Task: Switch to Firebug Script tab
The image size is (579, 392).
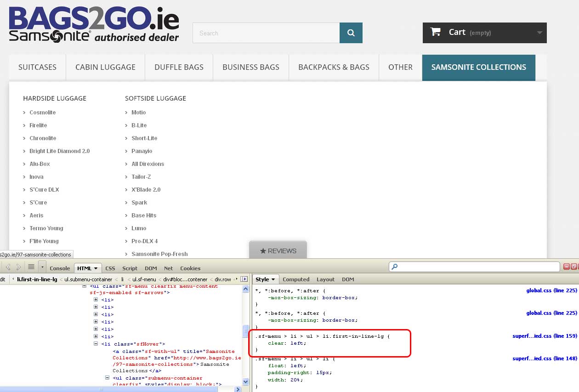Action: coord(130,268)
